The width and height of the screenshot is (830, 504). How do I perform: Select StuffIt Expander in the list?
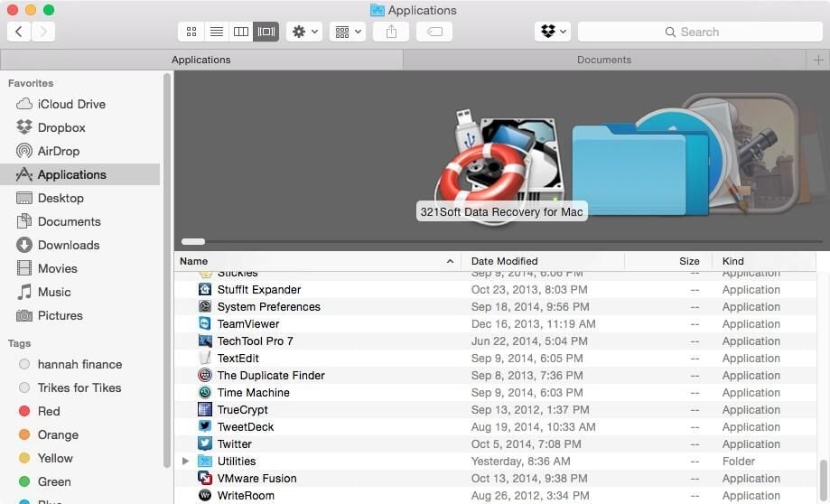pos(495,290)
